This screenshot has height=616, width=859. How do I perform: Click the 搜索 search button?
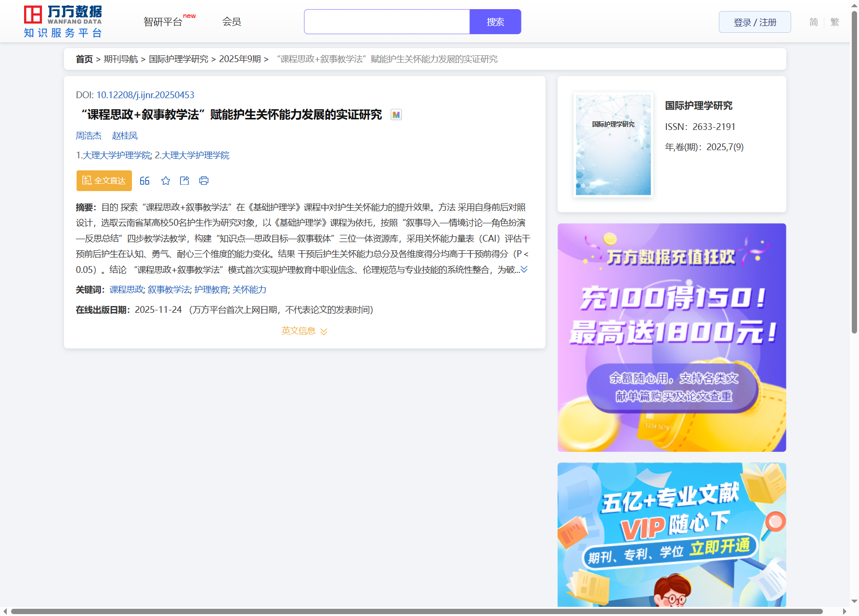pos(495,22)
